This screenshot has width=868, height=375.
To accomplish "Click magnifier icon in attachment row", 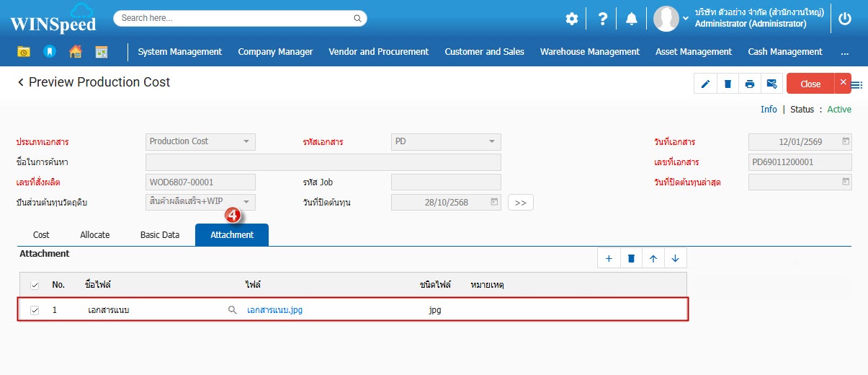I will point(232,310).
